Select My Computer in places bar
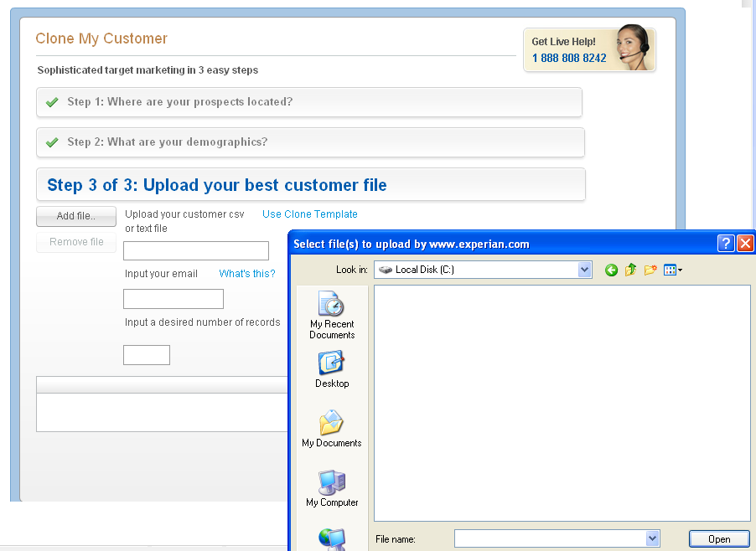 [x=331, y=488]
